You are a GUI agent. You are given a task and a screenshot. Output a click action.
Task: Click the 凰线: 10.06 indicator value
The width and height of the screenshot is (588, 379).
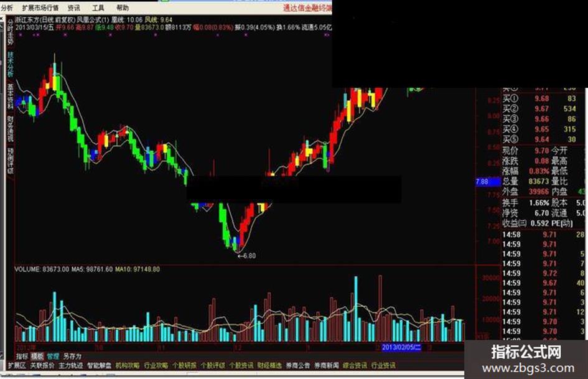click(x=127, y=20)
